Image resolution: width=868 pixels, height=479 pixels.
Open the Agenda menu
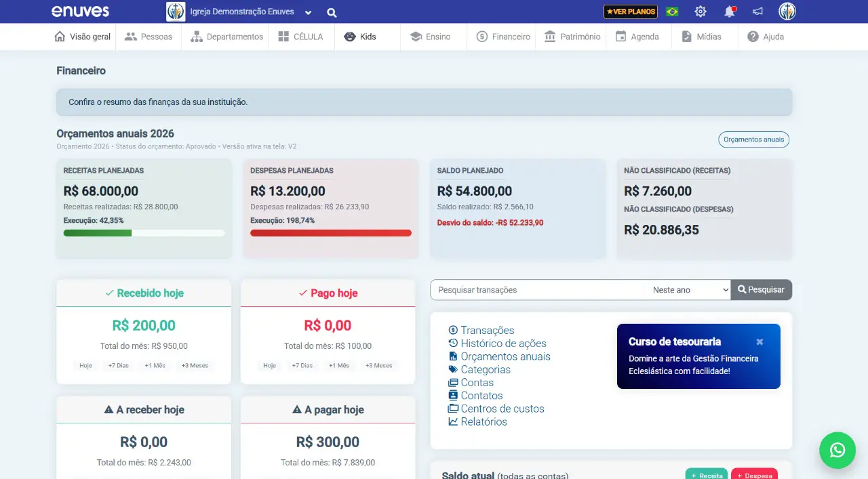pos(637,37)
